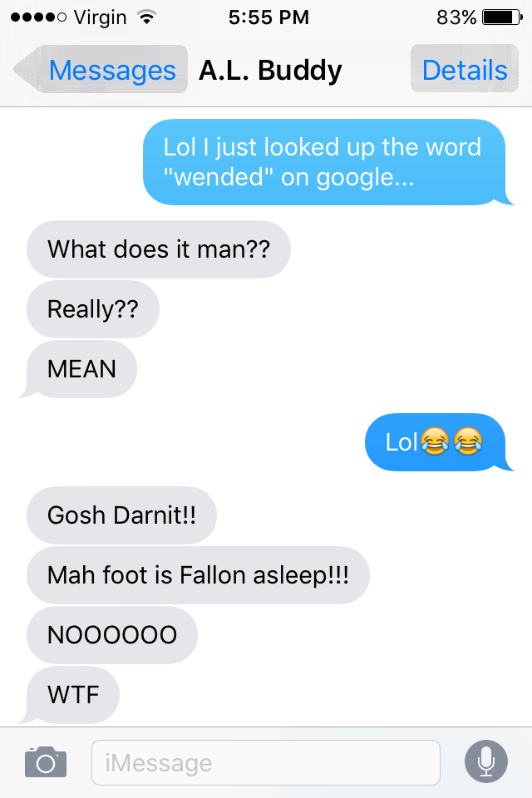Tap the 'What does it man??' bubble
Screen dimensions: 532x798
click(158, 249)
